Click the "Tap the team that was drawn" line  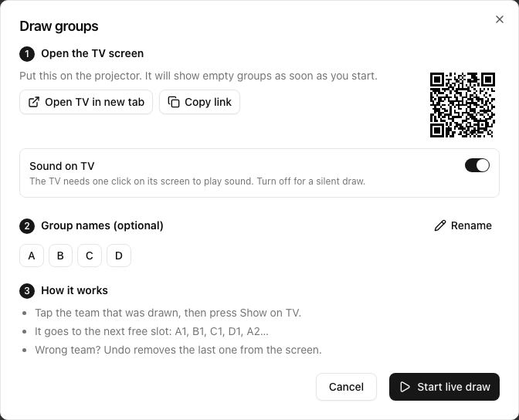[x=168, y=313]
